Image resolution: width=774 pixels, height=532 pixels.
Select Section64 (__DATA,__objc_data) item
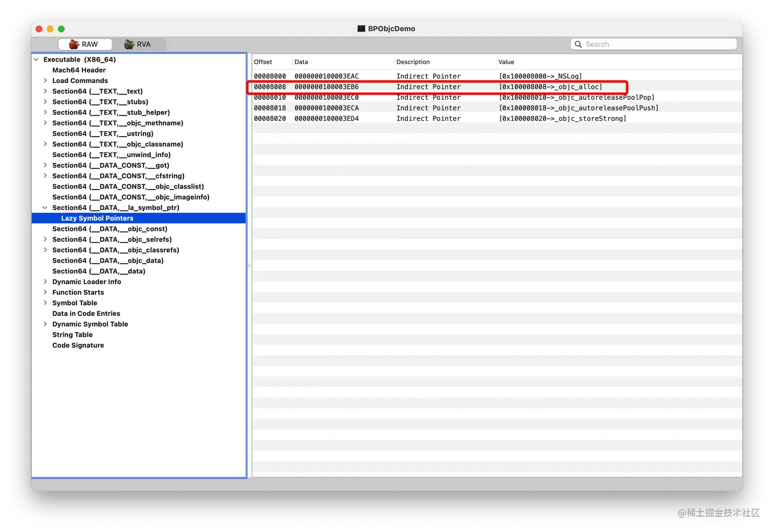coord(108,261)
